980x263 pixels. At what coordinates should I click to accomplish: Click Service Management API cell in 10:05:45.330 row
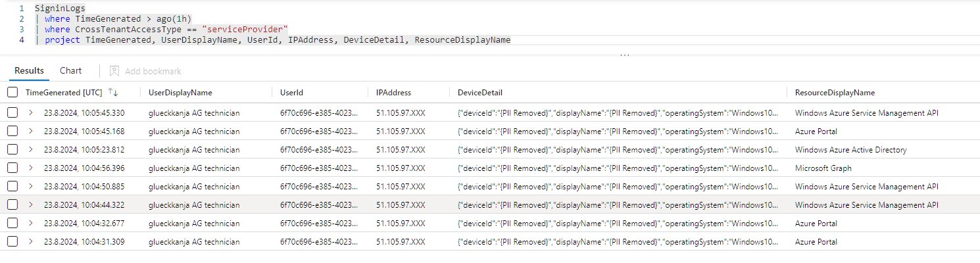click(866, 113)
